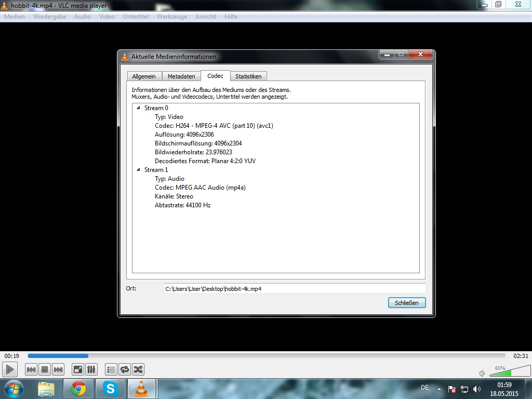Open the Werkzeuge menu
The height and width of the screenshot is (399, 532).
tap(172, 16)
